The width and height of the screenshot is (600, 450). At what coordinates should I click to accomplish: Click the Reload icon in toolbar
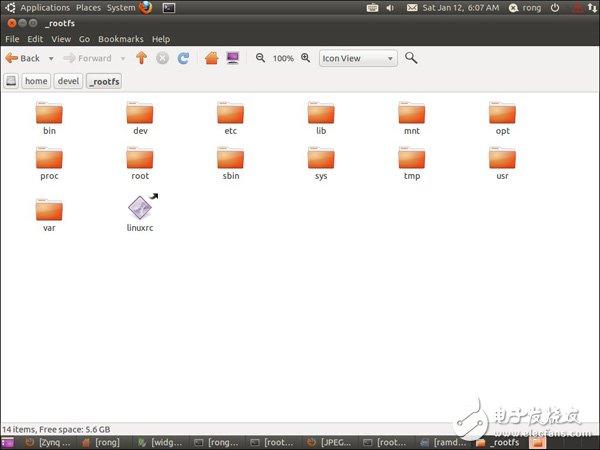[x=183, y=58]
